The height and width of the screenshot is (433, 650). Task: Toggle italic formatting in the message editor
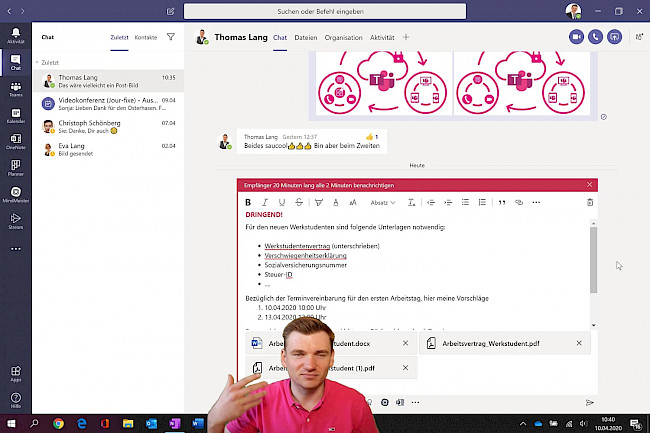coord(265,202)
